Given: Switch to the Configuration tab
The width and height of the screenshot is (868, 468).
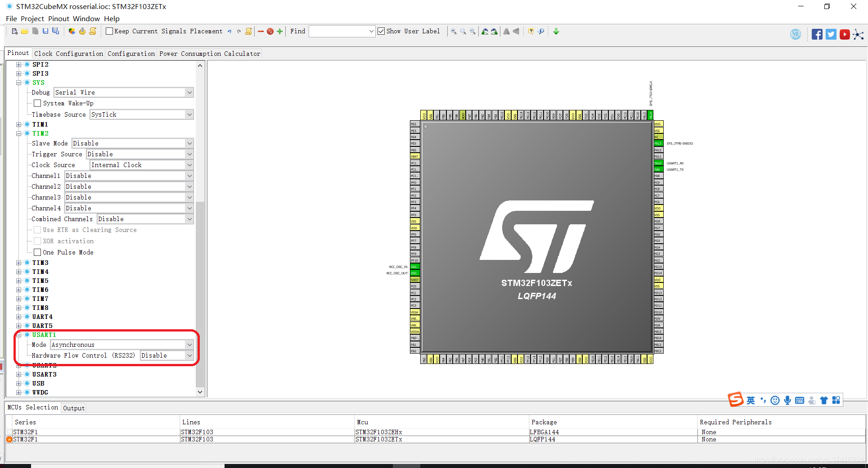Looking at the screenshot, I should pos(131,54).
